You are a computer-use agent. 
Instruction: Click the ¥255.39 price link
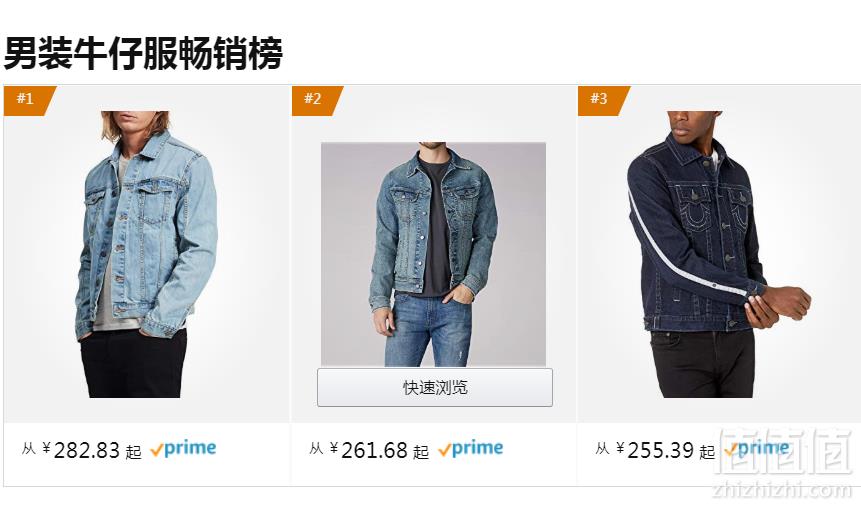pyautogui.click(x=655, y=450)
